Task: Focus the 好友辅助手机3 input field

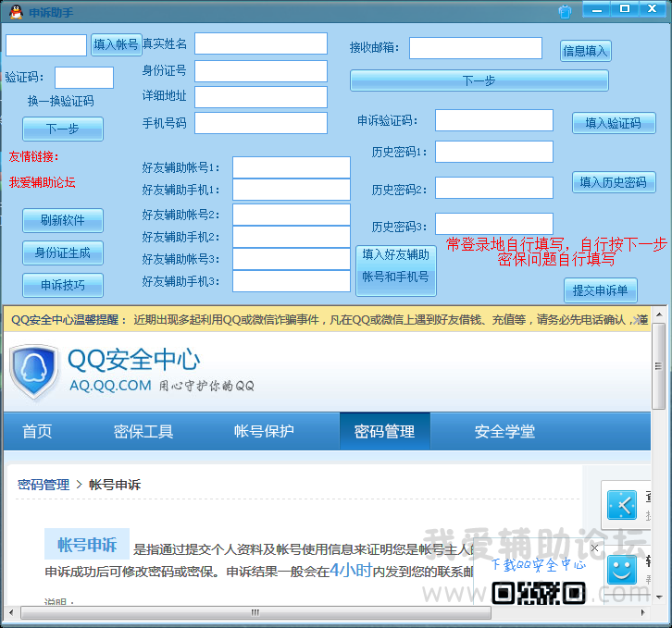Action: point(292,281)
